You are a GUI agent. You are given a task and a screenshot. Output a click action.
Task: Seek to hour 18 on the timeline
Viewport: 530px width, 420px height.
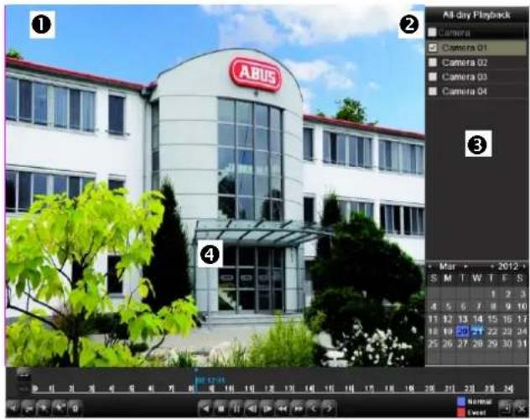tap(389, 389)
